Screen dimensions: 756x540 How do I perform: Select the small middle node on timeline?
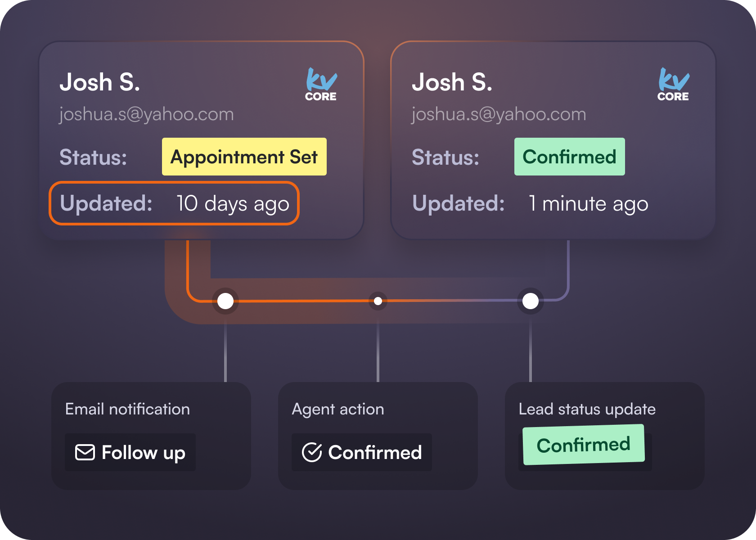tap(378, 301)
